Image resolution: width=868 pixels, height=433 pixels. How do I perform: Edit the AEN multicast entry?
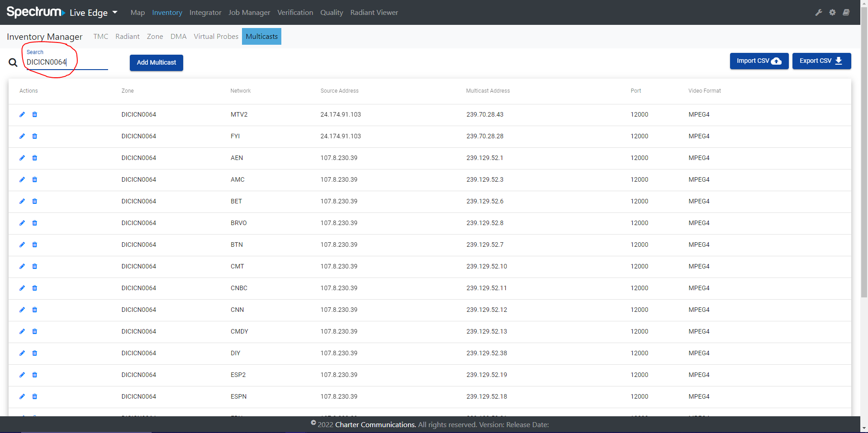pos(22,158)
